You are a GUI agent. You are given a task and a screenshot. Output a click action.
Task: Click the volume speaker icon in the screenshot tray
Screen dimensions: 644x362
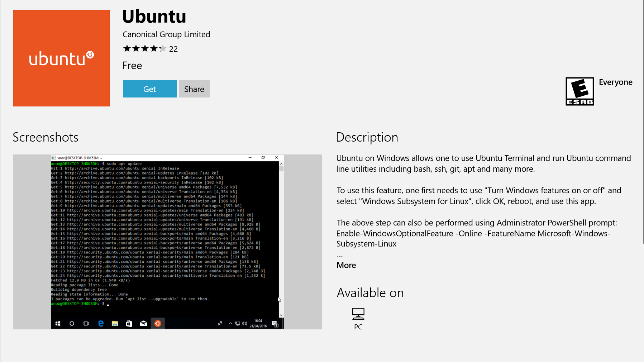click(244, 324)
